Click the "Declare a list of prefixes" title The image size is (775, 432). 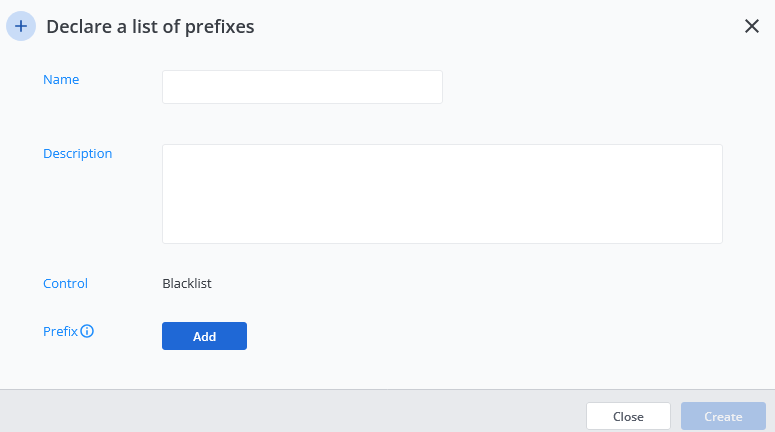pyautogui.click(x=150, y=27)
